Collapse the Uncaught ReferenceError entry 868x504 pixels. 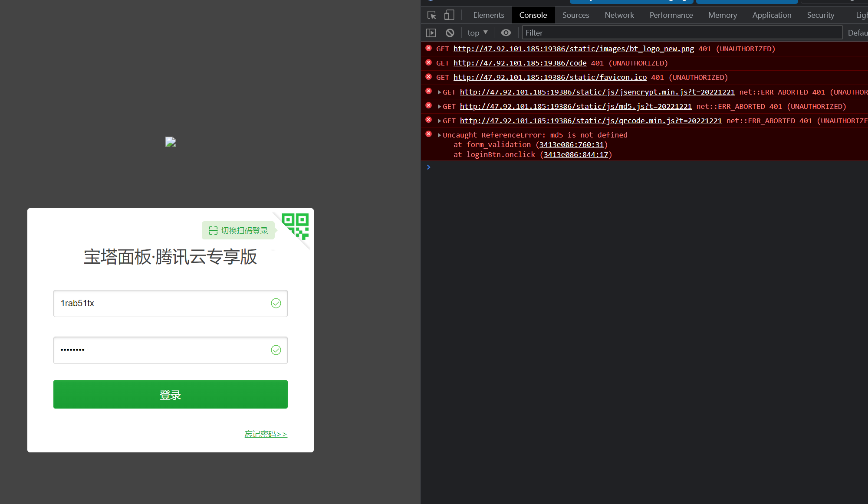pos(439,135)
